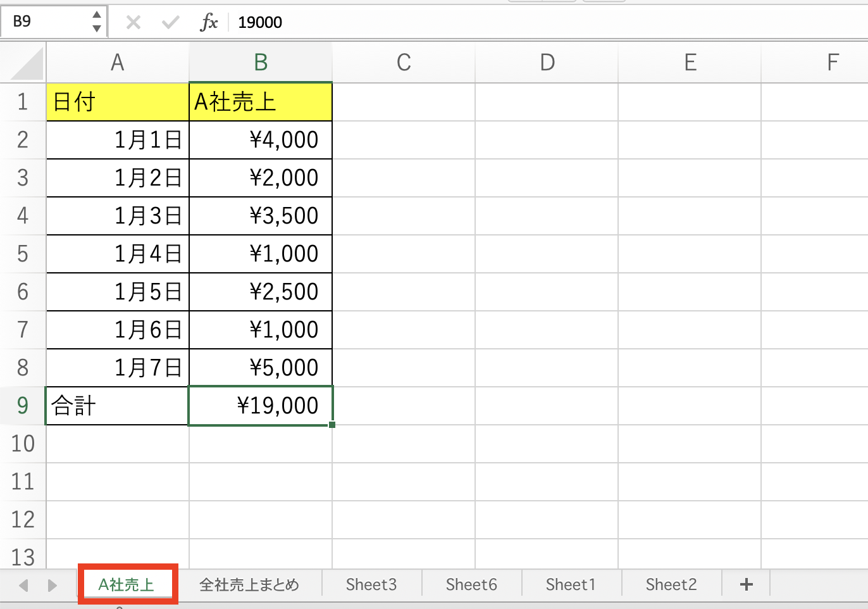
Task: Open the 全社売上まとめ sheet tab
Action: click(x=249, y=584)
